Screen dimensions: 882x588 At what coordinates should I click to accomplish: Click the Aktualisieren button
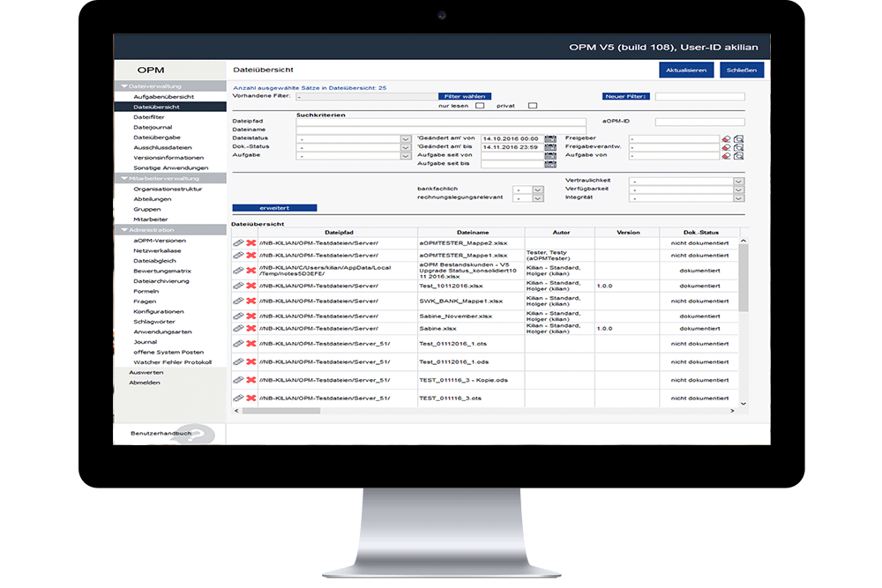tap(686, 70)
